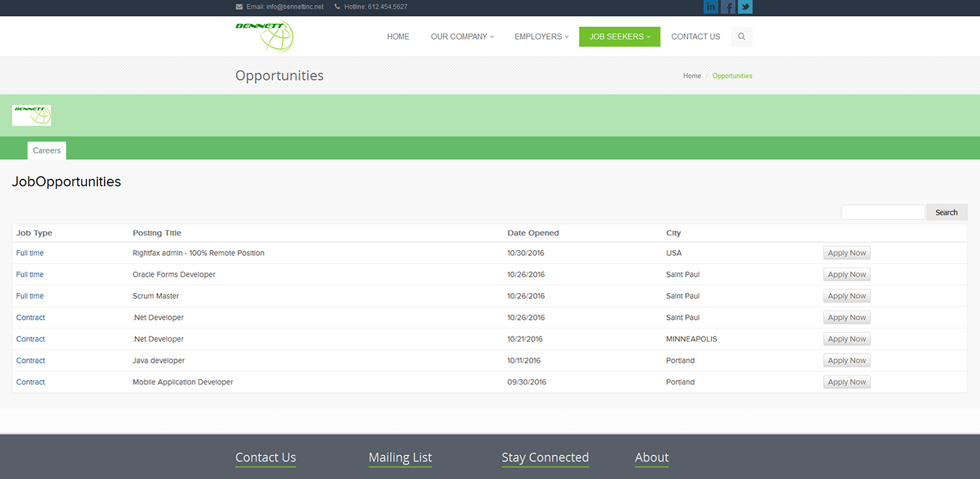Click the 'Mobile Application Developer' title

coord(182,382)
